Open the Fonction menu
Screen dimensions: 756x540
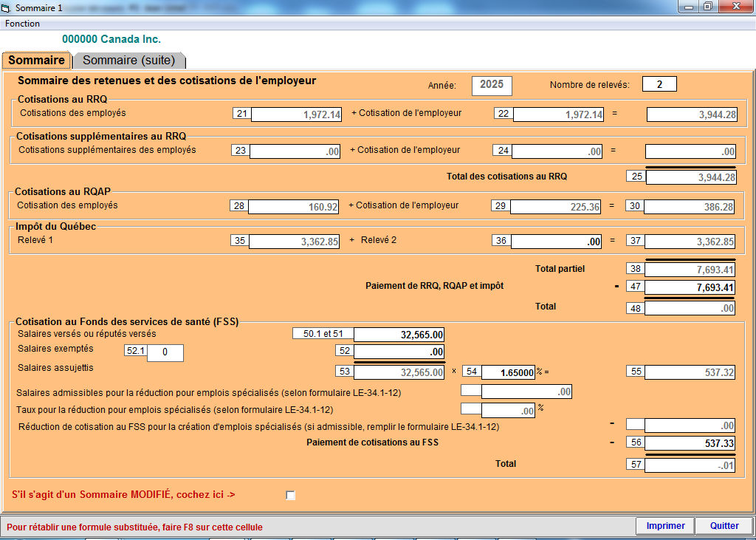point(22,24)
